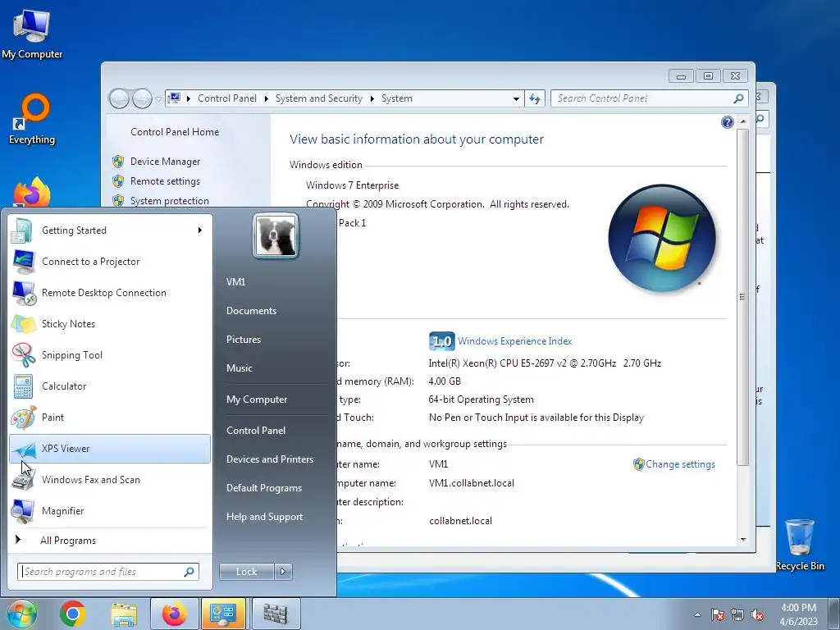Click the Action Center flag tray icon
Image resolution: width=840 pixels, height=630 pixels.
pos(717,615)
